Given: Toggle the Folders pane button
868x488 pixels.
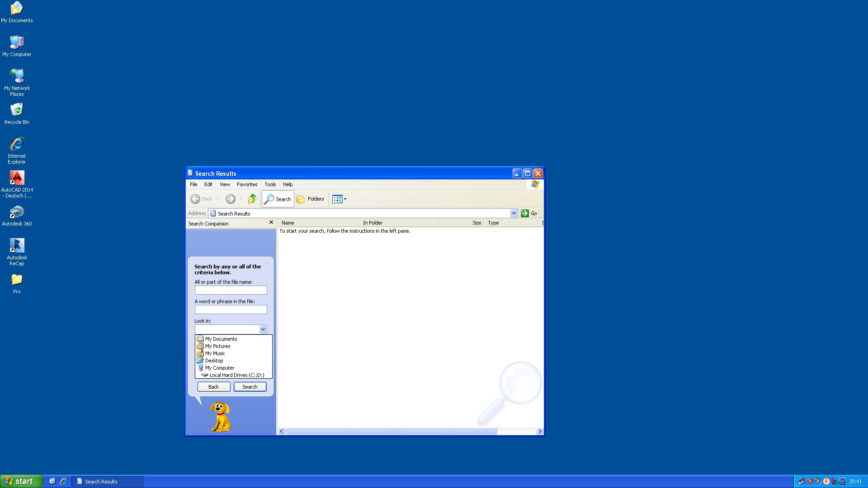Looking at the screenshot, I should (x=310, y=199).
